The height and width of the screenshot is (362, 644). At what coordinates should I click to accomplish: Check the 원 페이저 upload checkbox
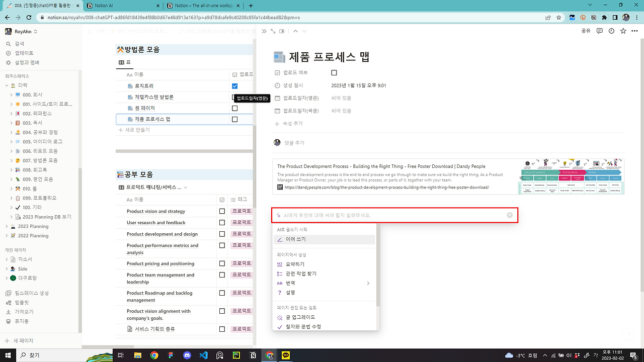[234, 108]
